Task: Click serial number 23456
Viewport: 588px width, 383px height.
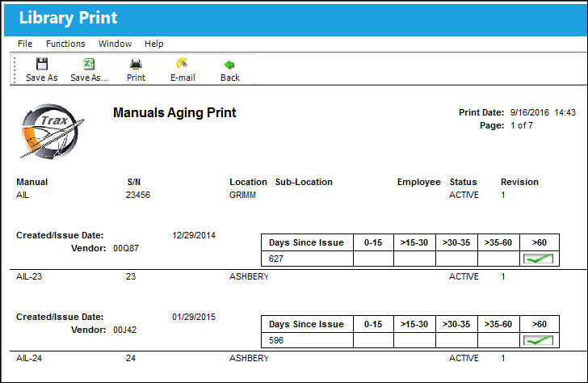Action: pyautogui.click(x=138, y=195)
